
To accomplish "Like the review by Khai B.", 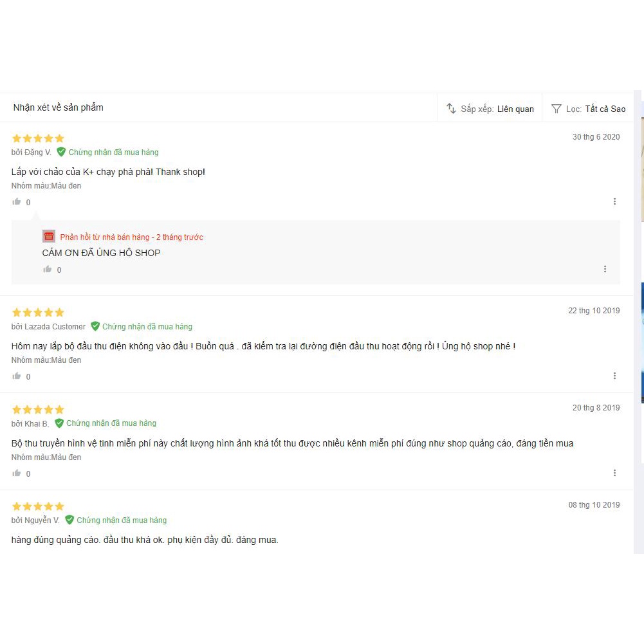I will coord(17,474).
